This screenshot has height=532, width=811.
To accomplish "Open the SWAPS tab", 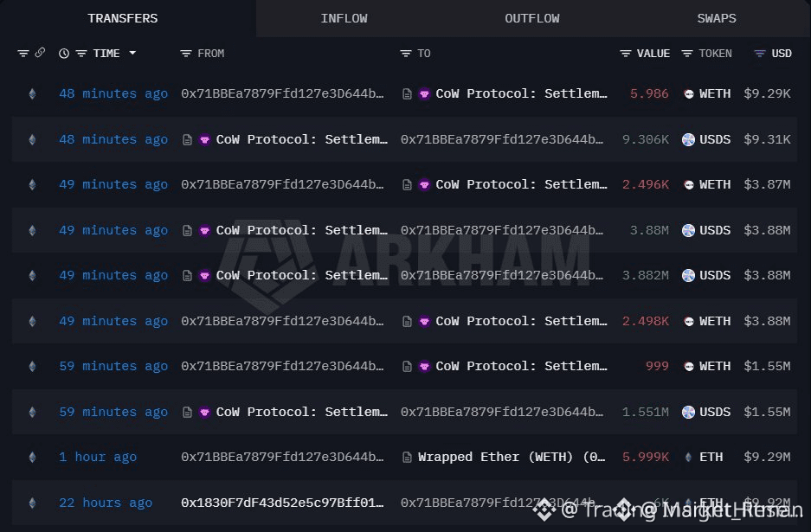I will click(x=717, y=19).
